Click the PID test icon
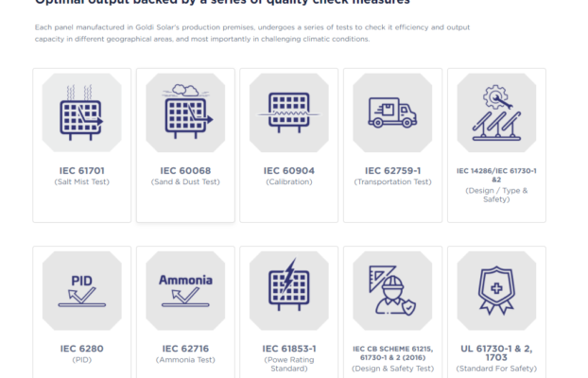588x378 pixels. pyautogui.click(x=81, y=290)
